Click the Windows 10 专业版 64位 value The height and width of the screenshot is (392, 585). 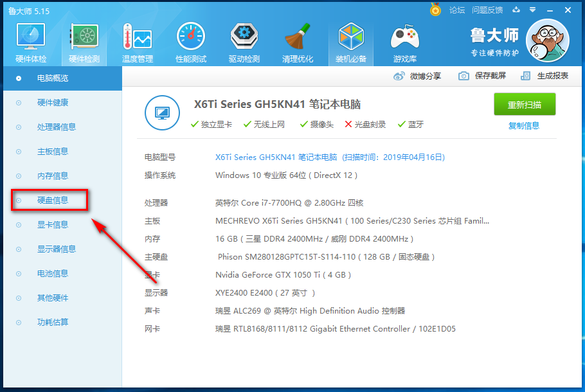[286, 175]
